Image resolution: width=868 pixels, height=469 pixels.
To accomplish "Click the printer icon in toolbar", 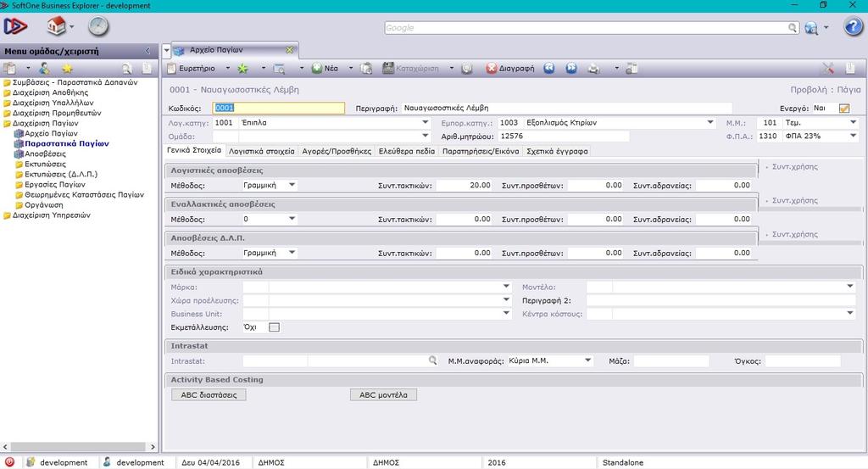I will pyautogui.click(x=593, y=69).
